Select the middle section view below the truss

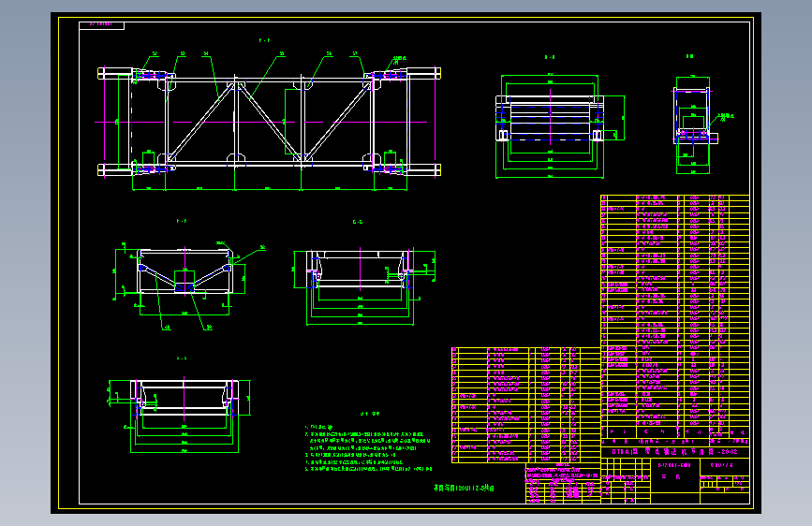[x=364, y=286]
